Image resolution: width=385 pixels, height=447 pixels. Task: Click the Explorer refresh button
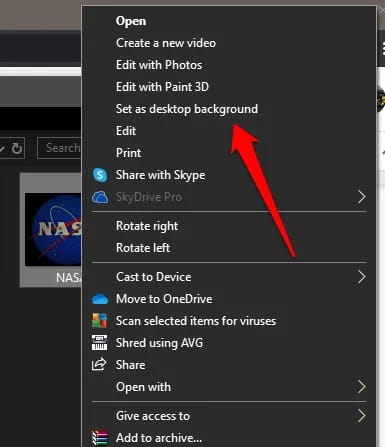click(17, 148)
